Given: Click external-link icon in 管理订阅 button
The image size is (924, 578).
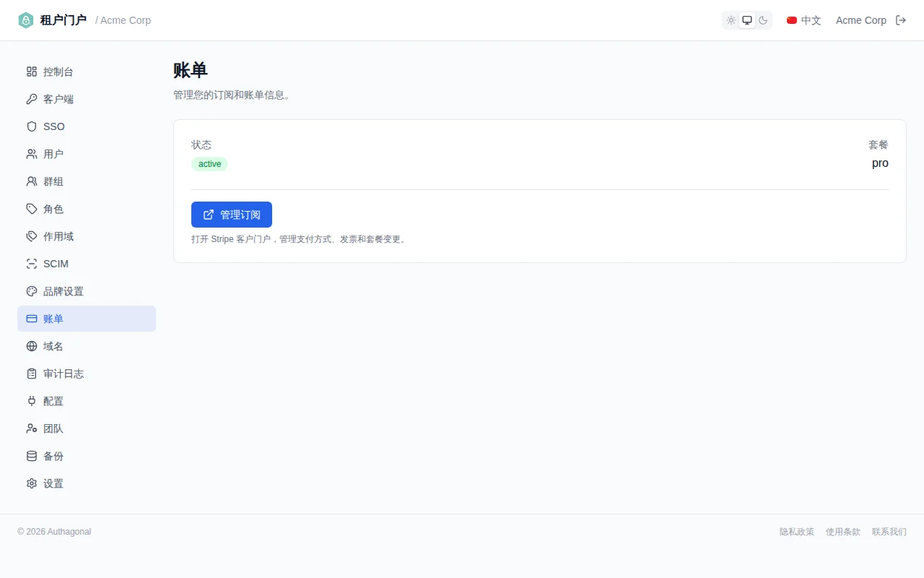Looking at the screenshot, I should click(x=209, y=215).
